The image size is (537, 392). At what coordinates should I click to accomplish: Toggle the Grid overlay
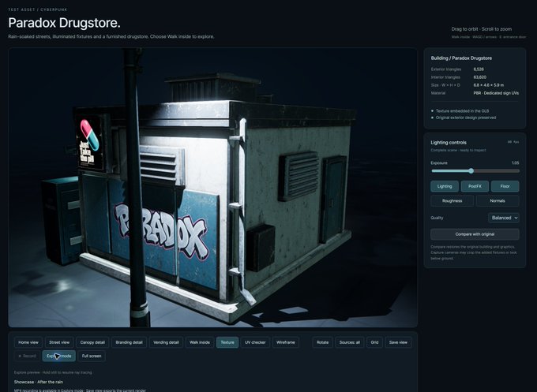point(374,342)
